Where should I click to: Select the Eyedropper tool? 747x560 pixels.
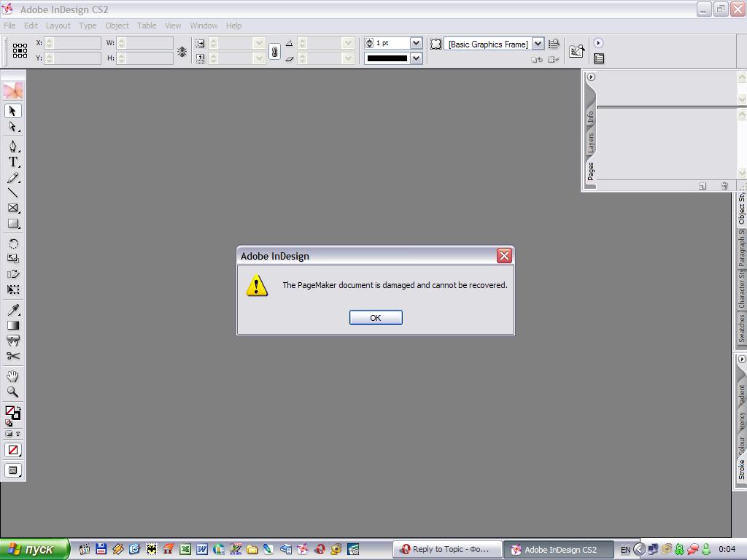pos(13,310)
